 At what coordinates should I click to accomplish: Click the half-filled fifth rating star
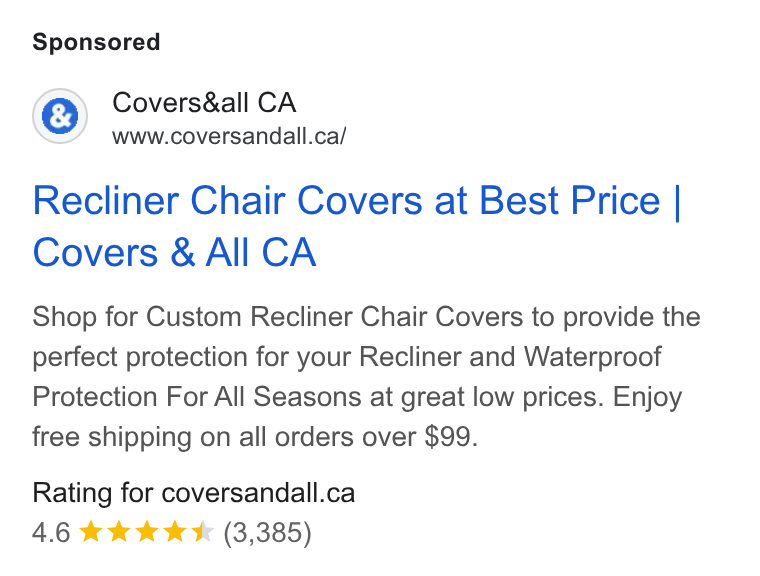click(203, 532)
